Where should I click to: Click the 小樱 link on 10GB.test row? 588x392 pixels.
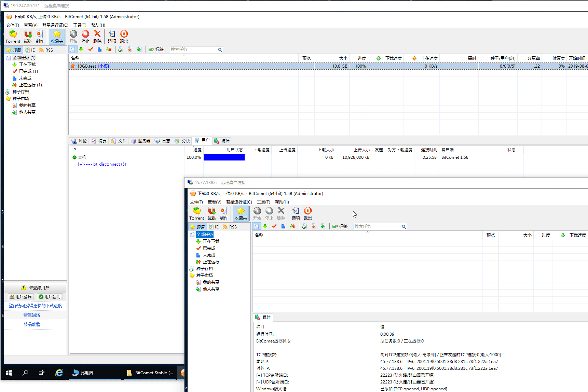point(104,66)
